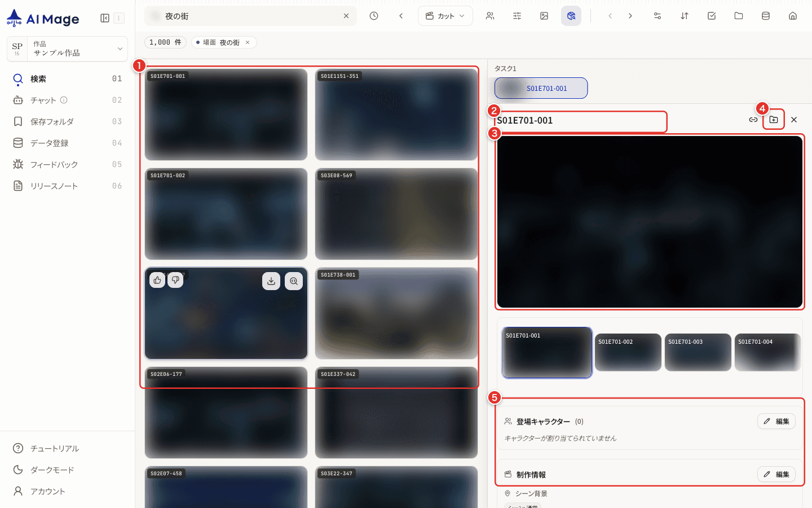This screenshot has height=508, width=812.
Task: Open チュートリアル at sidebar bottom
Action: tap(67, 448)
